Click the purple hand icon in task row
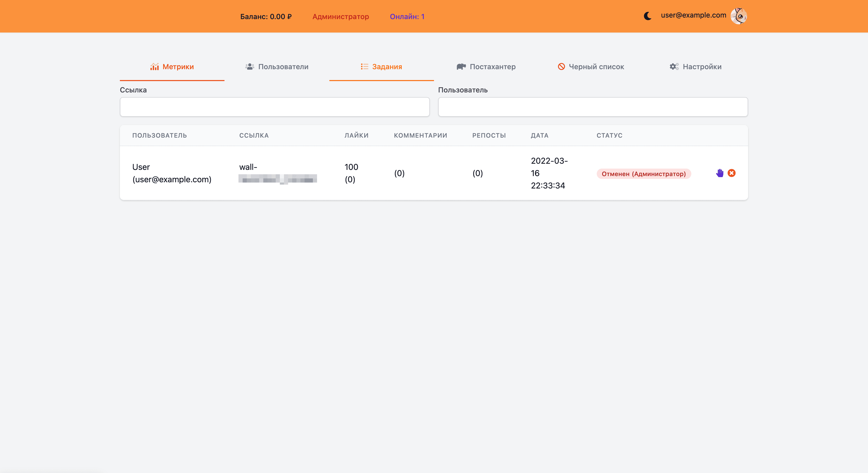 (720, 173)
